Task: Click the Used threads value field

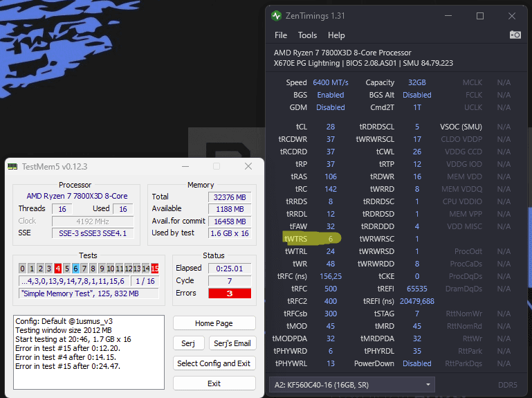Action: [x=123, y=209]
